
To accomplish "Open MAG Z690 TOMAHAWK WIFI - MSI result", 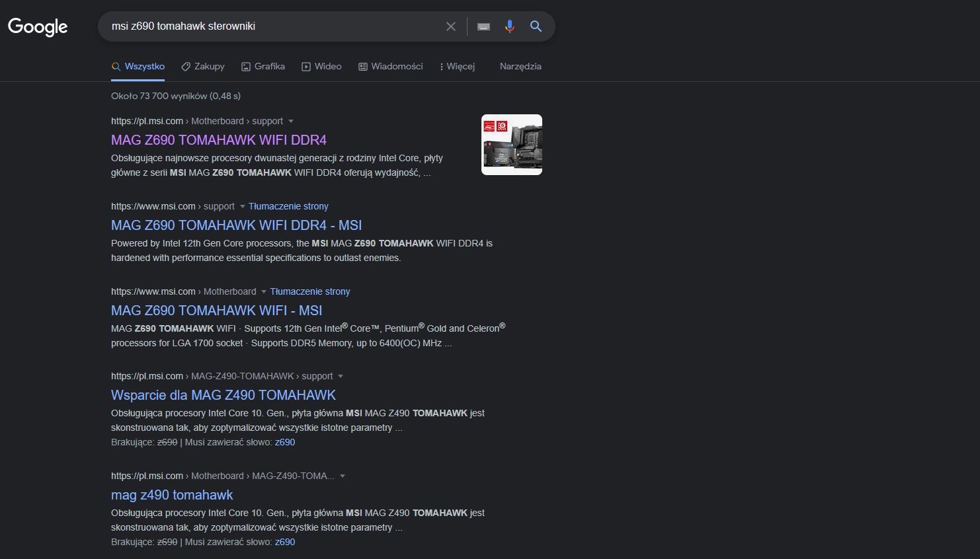I will pyautogui.click(x=216, y=311).
